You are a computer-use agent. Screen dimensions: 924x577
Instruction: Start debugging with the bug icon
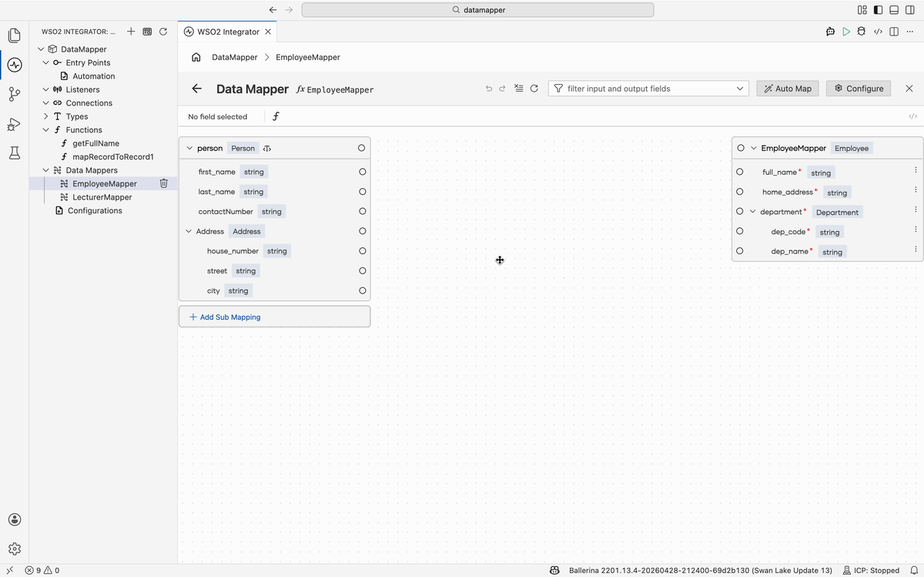point(862,32)
